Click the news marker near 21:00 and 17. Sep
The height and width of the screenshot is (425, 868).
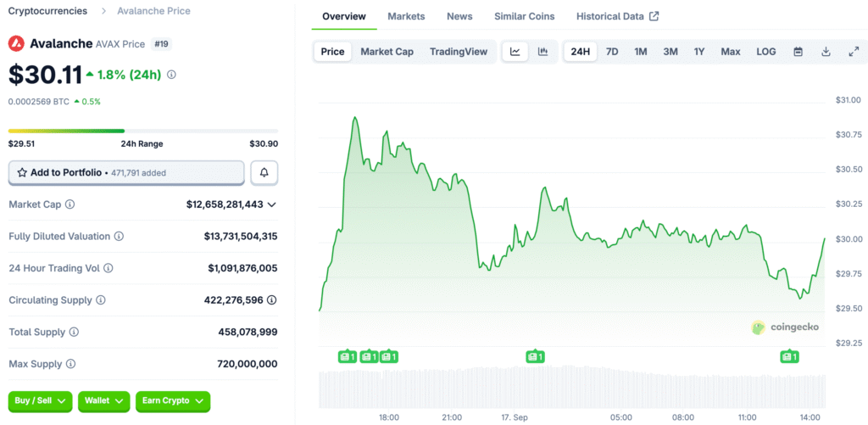(535, 357)
